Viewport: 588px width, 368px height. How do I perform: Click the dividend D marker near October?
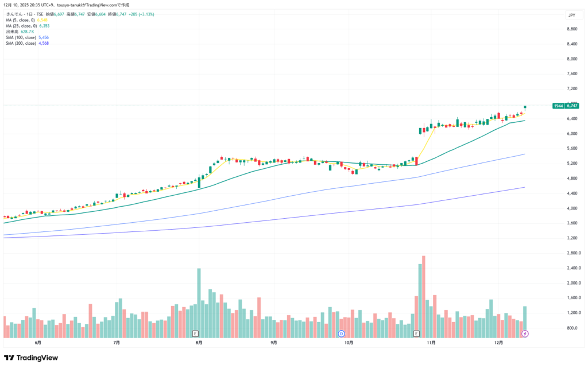[x=341, y=333]
